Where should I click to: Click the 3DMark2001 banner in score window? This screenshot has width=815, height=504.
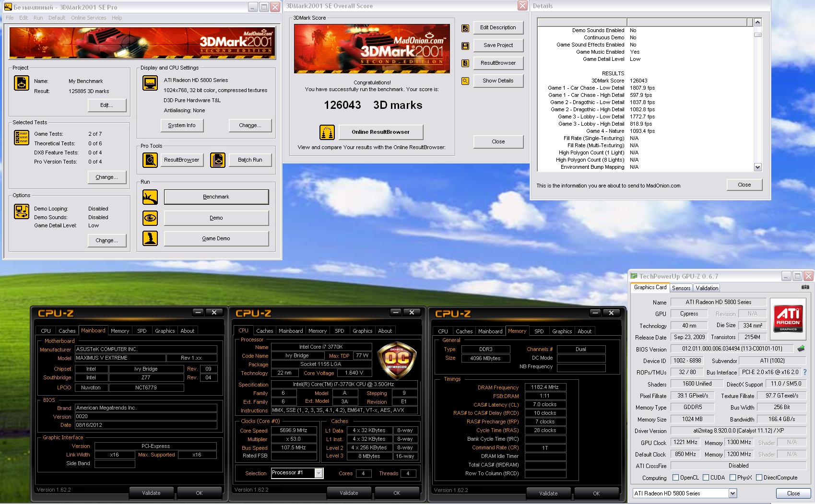coord(372,48)
